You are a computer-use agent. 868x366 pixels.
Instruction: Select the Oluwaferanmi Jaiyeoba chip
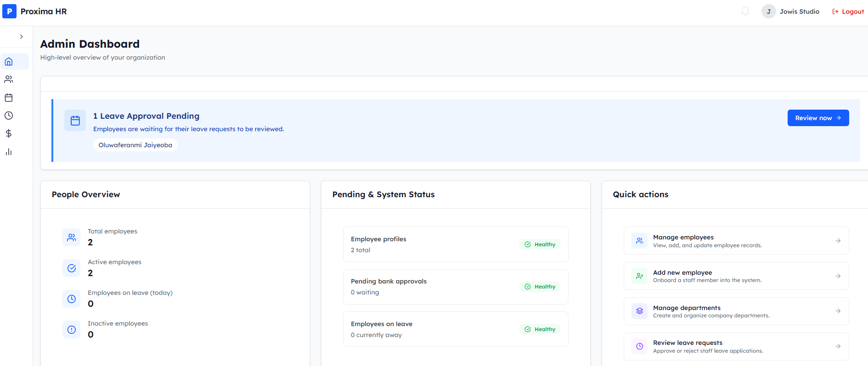coord(135,145)
